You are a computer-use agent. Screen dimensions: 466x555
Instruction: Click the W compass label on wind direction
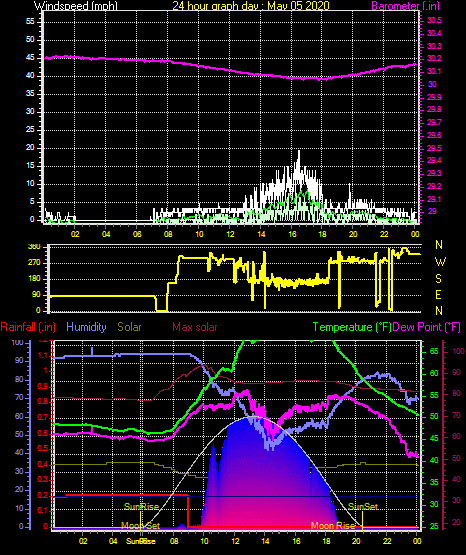pos(440,262)
